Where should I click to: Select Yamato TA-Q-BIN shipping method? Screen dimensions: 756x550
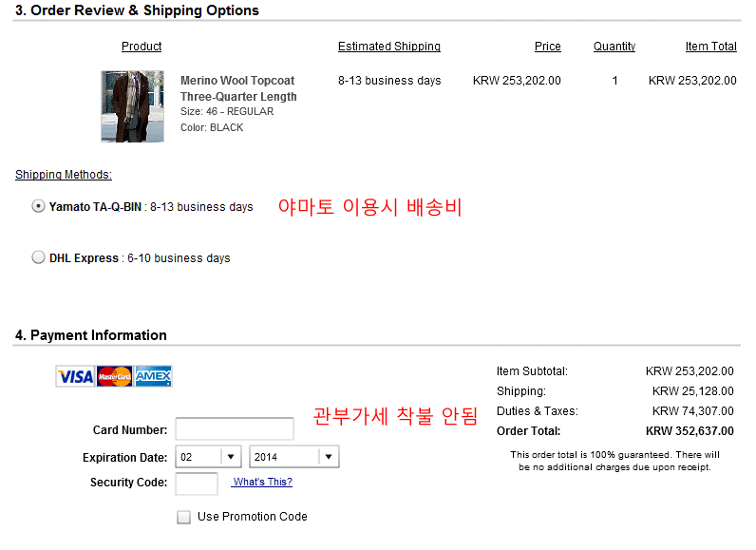38,205
